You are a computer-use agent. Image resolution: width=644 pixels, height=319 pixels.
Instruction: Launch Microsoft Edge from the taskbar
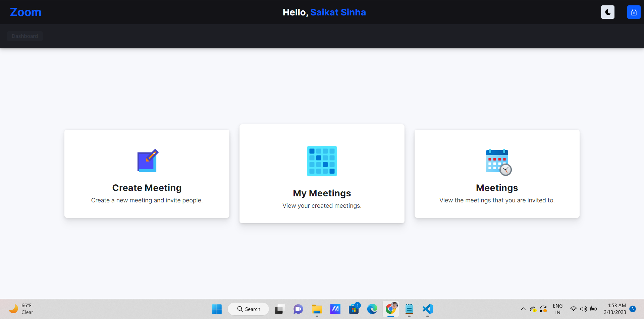372,309
